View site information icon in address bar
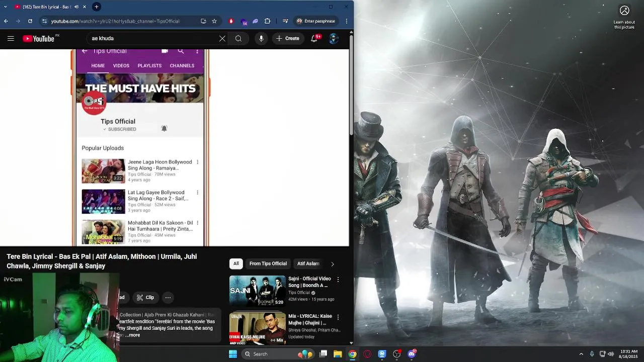Viewport: 644px width, 362px height. pos(44,21)
